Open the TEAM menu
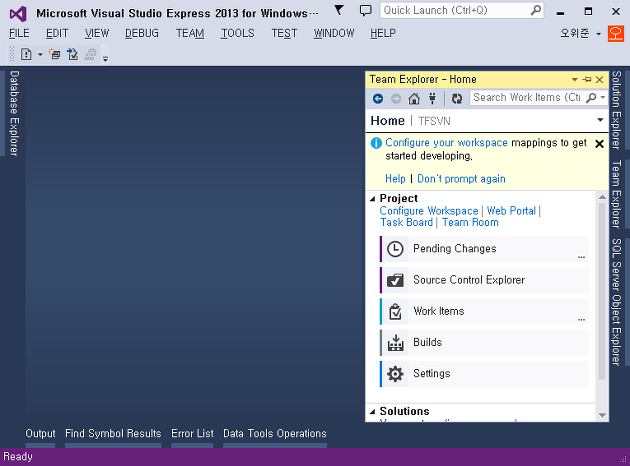The height and width of the screenshot is (466, 630). tap(190, 33)
